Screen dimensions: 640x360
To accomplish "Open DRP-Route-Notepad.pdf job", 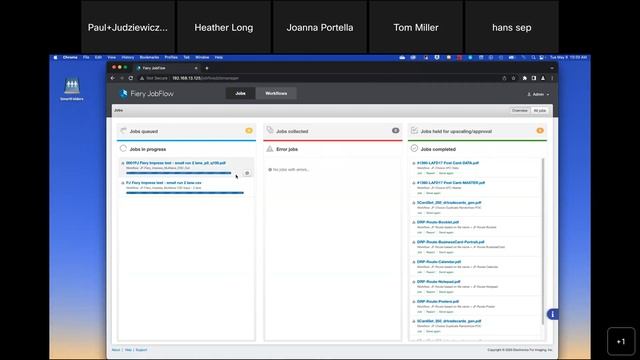I will pos(438,282).
